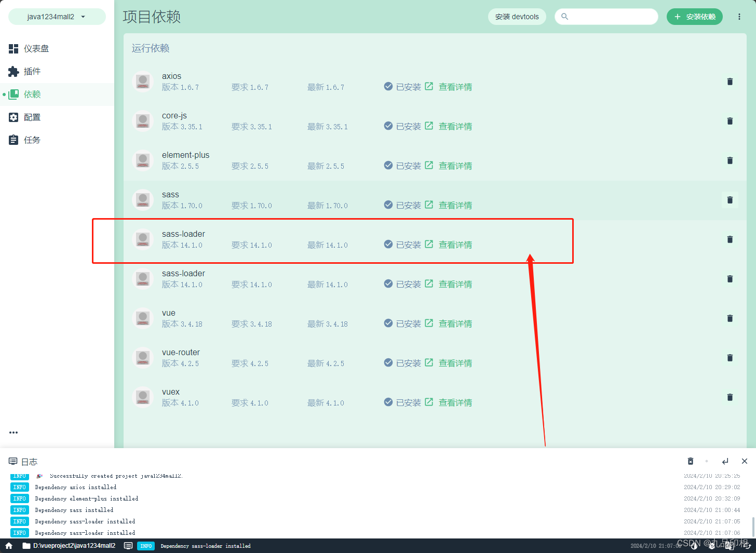Click the installed checkmark icon for vuex
The width and height of the screenshot is (756, 553).
coord(388,402)
